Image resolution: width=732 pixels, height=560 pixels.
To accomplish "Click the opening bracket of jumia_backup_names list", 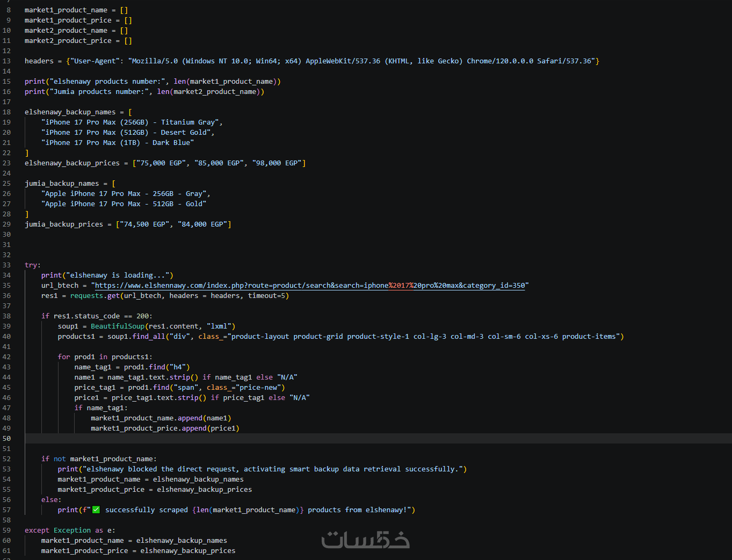I will (x=114, y=184).
